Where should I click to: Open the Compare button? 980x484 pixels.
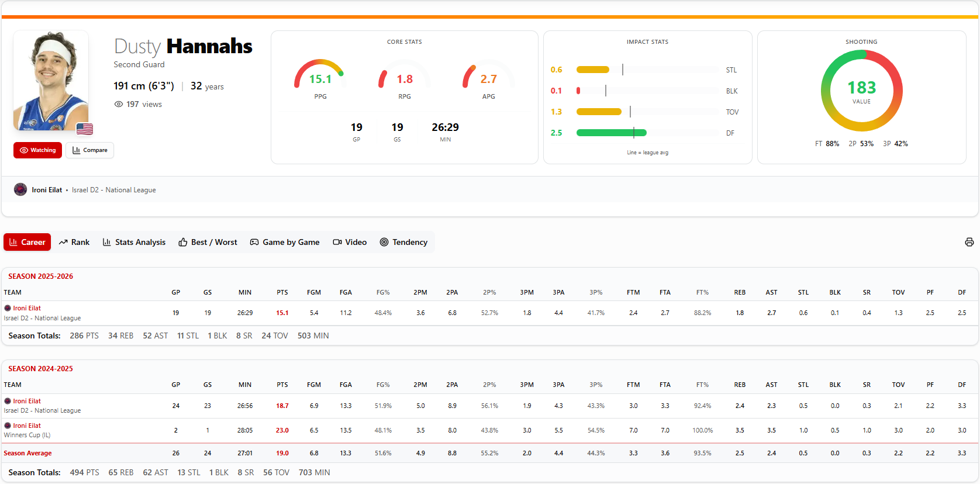click(90, 150)
